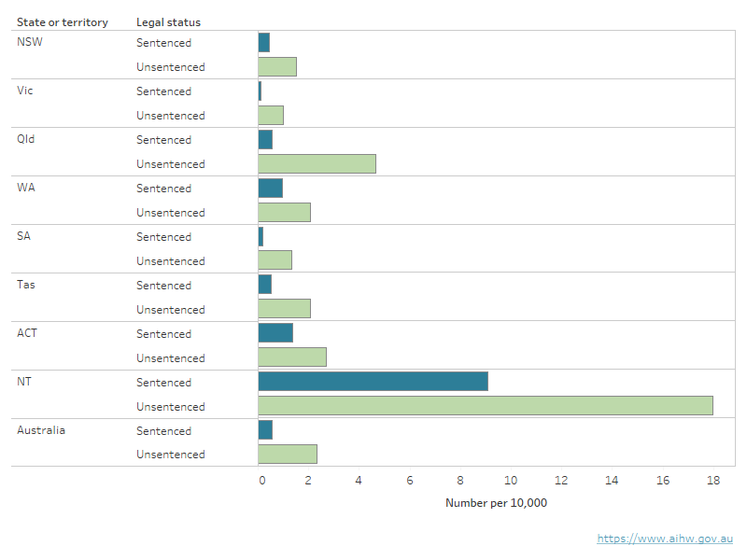Click the Number per 10,000 axis title
The width and height of the screenshot is (747, 560).
496,503
